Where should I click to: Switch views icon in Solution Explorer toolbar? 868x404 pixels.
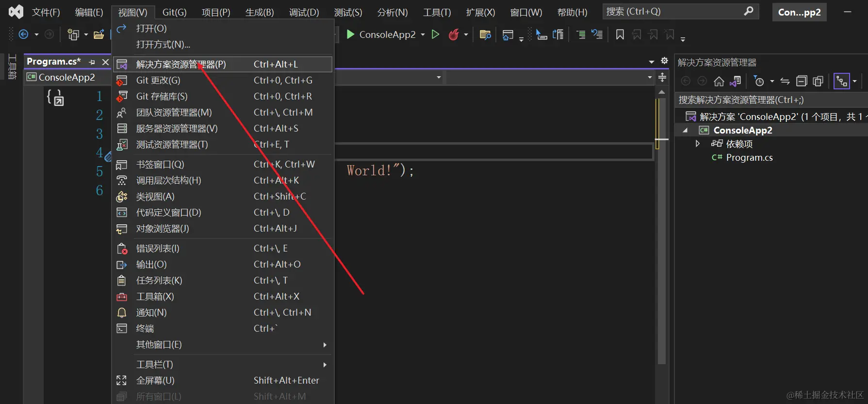coord(736,81)
